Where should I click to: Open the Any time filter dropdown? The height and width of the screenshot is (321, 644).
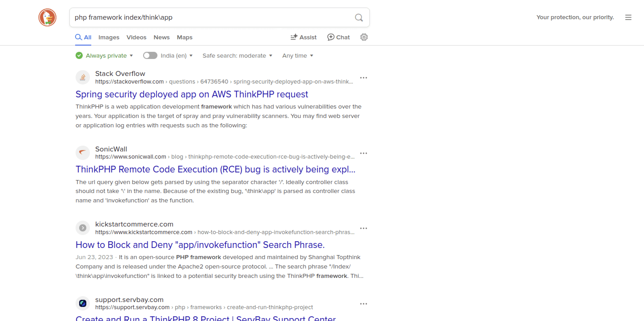pos(297,55)
